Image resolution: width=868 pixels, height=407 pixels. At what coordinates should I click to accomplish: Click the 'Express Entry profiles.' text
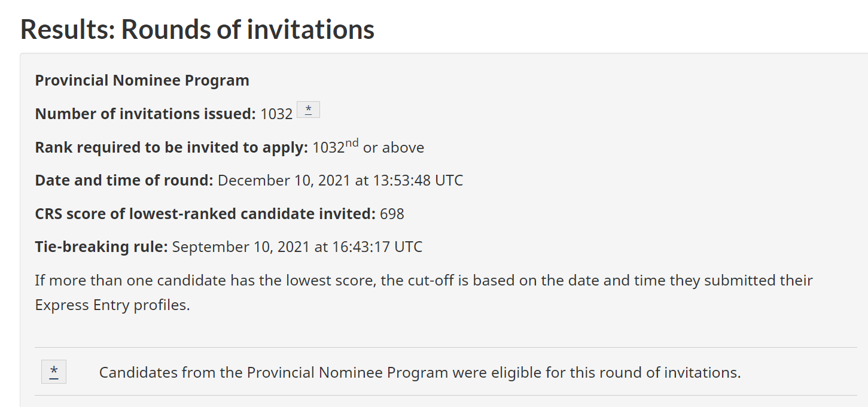click(x=112, y=305)
